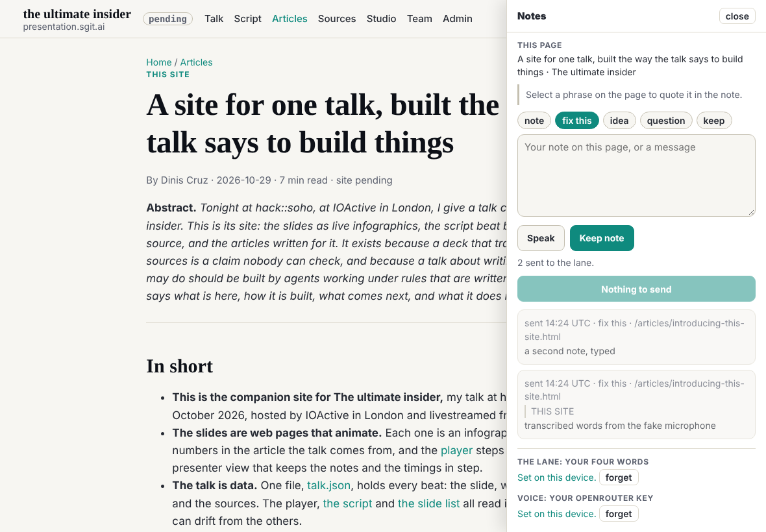The height and width of the screenshot is (532, 766).
Task: Navigate to the Sources section
Action: tap(337, 19)
